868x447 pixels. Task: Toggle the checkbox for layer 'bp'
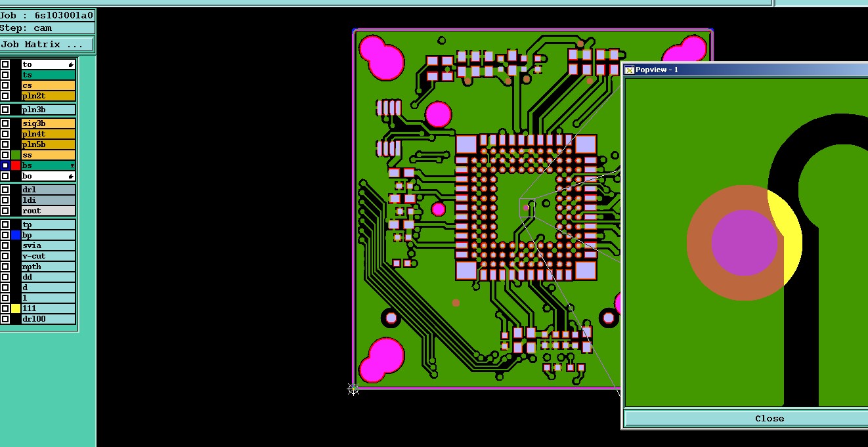point(5,235)
